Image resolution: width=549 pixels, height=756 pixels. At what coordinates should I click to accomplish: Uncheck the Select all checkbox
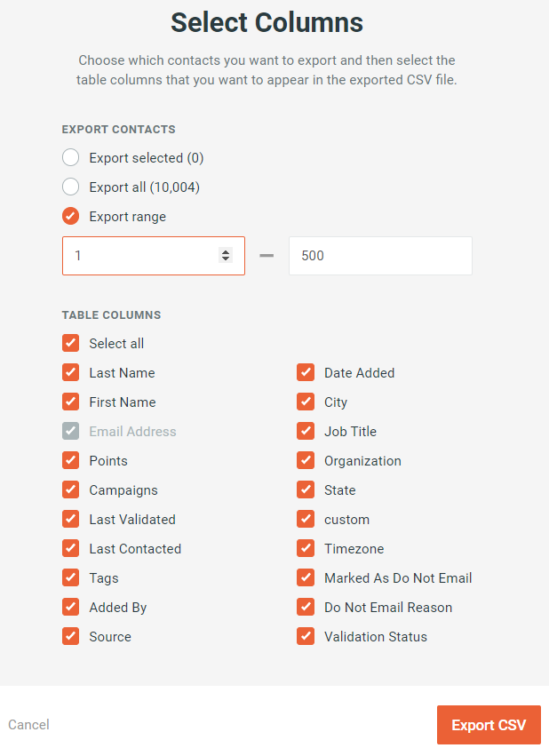[x=70, y=343]
